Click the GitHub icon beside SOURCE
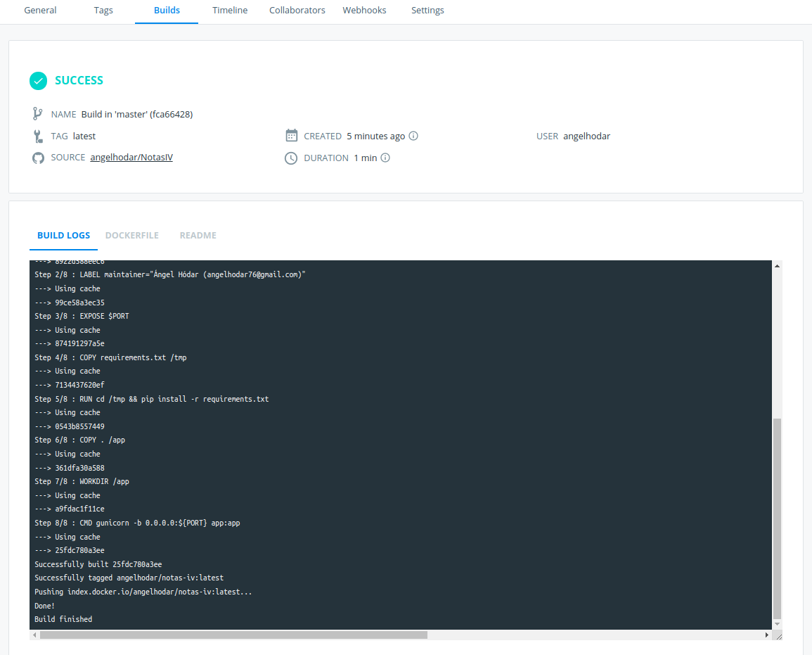Viewport: 812px width, 655px height. (39, 158)
